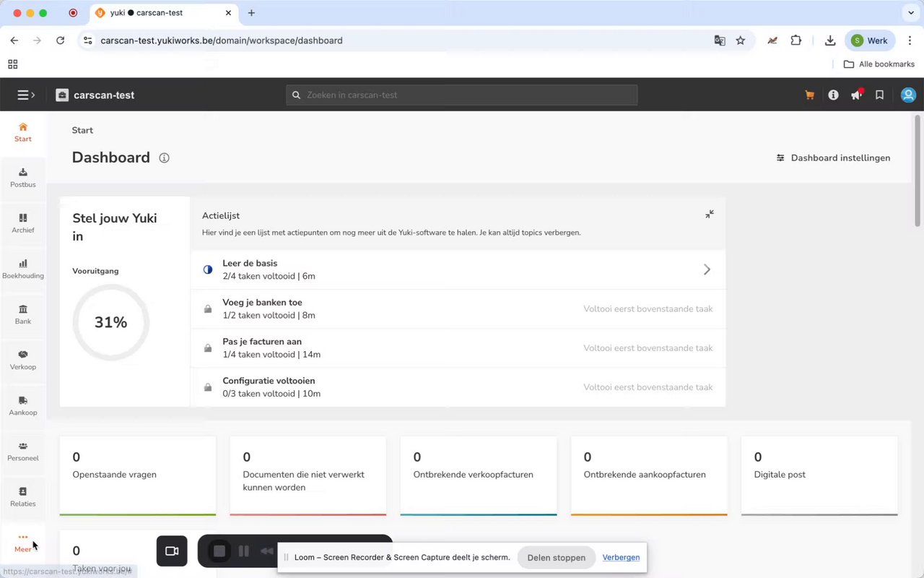Click the translate page icon
The image size is (924, 578).
(720, 40)
